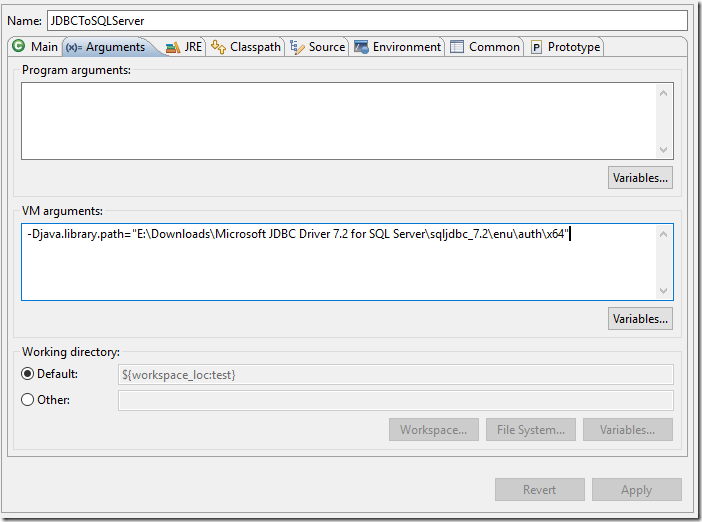Switch to the Source tab
Screen dimensions: 702x522
(x=317, y=47)
